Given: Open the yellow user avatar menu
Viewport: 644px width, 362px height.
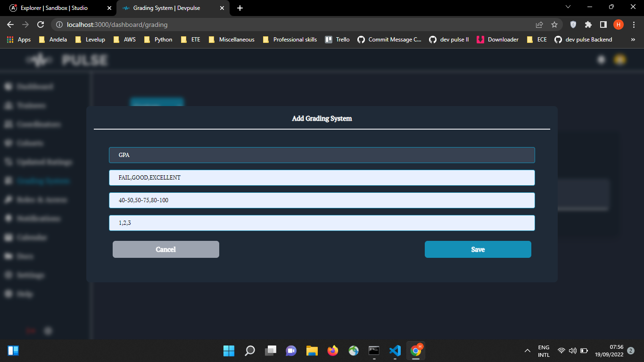Looking at the screenshot, I should [620, 60].
